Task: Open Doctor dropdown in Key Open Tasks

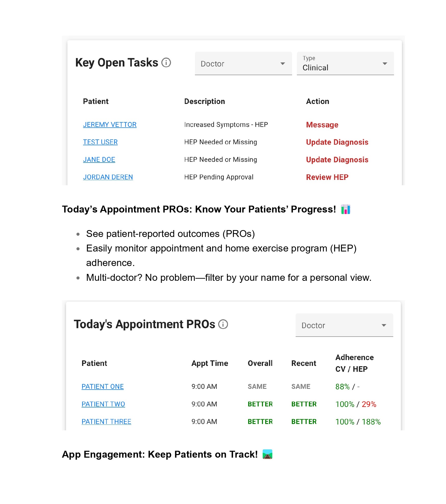Action: pos(243,64)
